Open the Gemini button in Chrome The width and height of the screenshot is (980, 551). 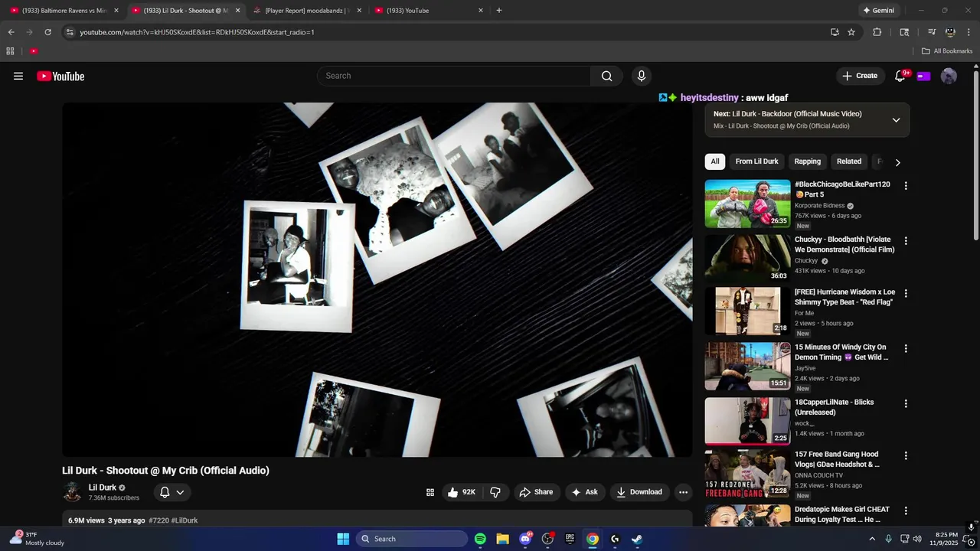tap(878, 11)
